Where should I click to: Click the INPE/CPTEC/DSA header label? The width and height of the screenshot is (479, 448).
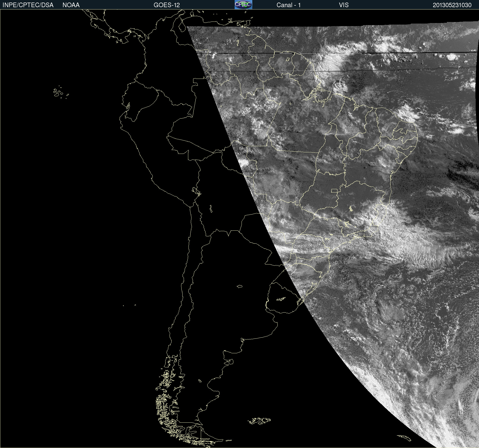(x=28, y=5)
